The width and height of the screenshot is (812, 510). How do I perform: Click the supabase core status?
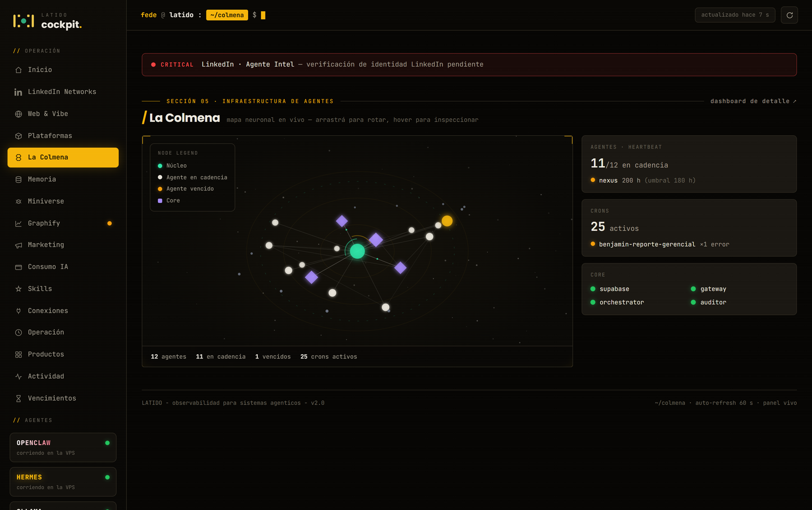point(610,289)
